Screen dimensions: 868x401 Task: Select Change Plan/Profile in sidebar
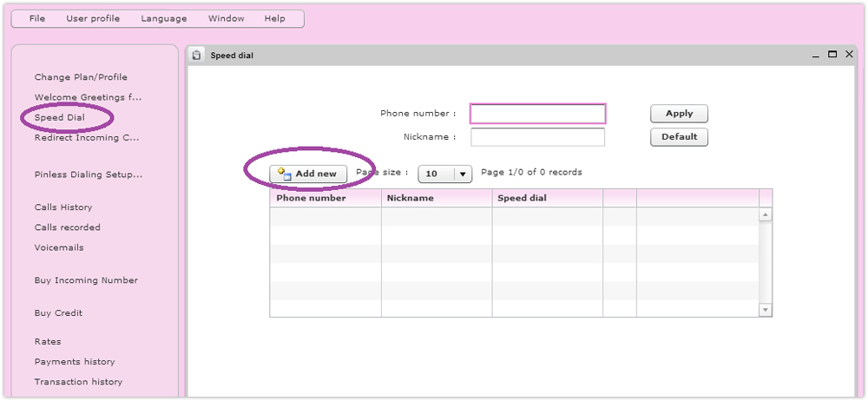pos(81,77)
